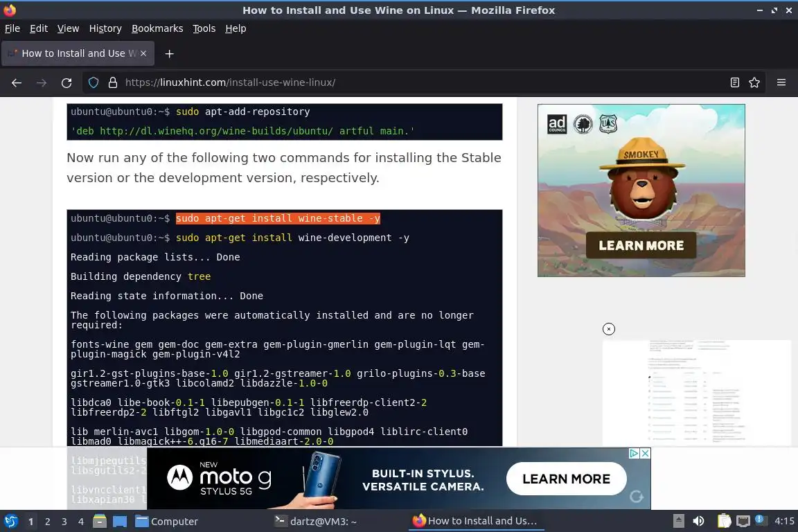Screen dimensions: 798x532
Task: Go back to the previous page
Action: 17,82
